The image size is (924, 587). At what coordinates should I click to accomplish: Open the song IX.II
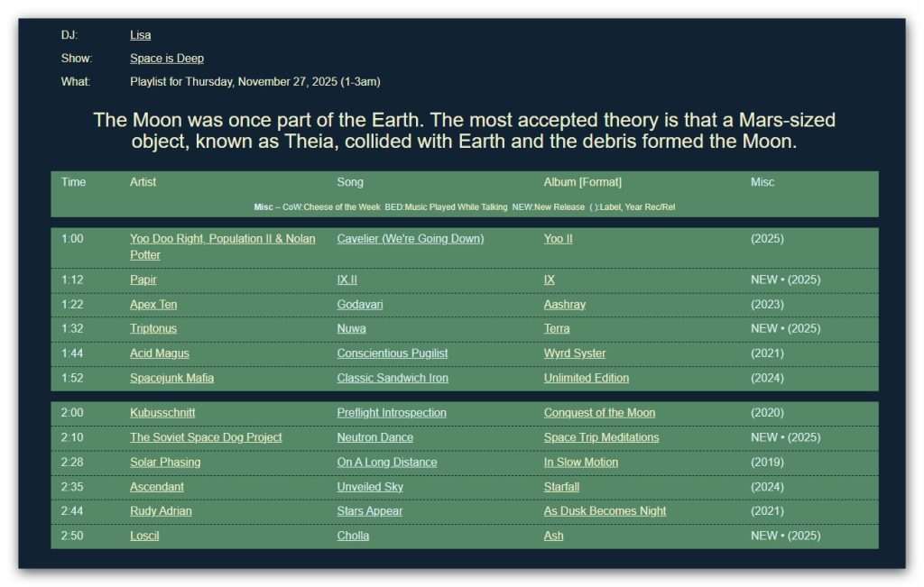tap(347, 280)
